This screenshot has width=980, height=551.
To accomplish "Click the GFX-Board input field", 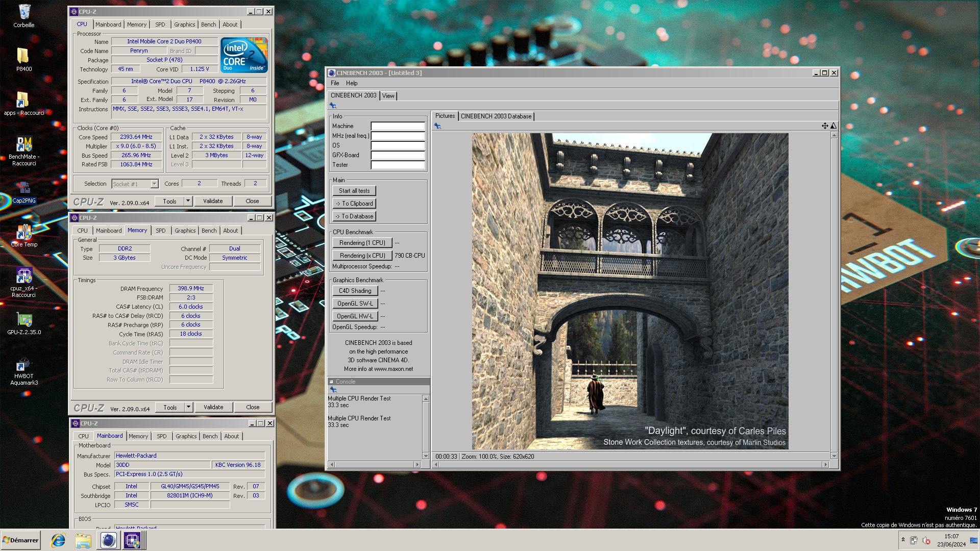I will click(398, 155).
